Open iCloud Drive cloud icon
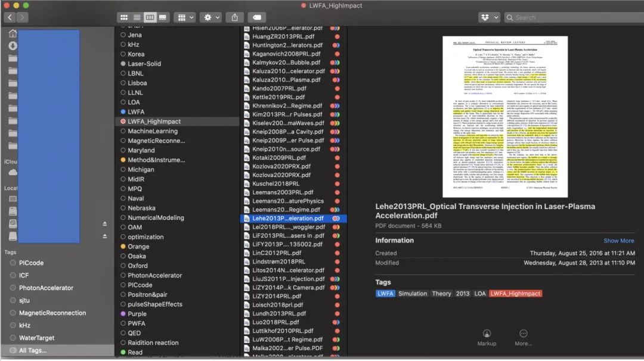 [x=13, y=172]
